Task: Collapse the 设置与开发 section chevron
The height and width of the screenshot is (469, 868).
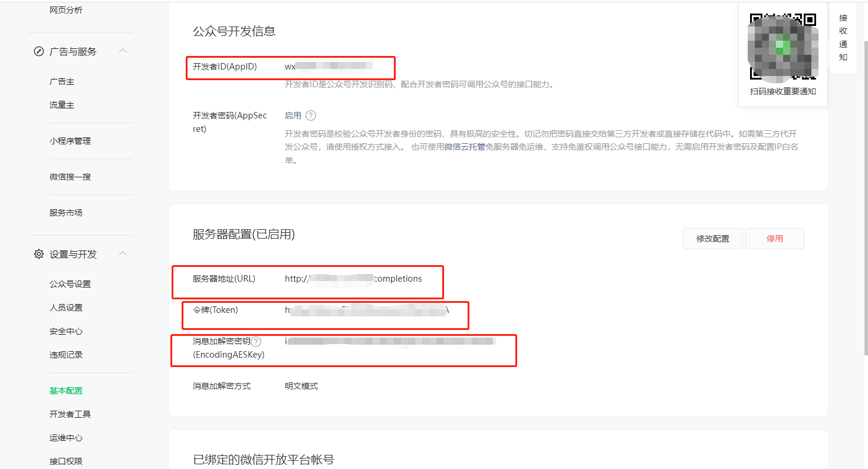Action: pyautogui.click(x=123, y=253)
